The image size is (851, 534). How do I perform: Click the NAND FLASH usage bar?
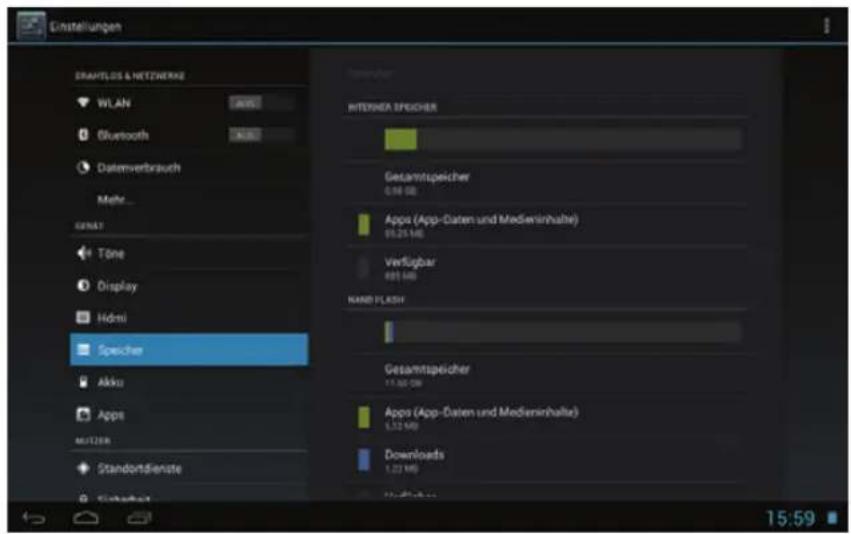pos(563,332)
